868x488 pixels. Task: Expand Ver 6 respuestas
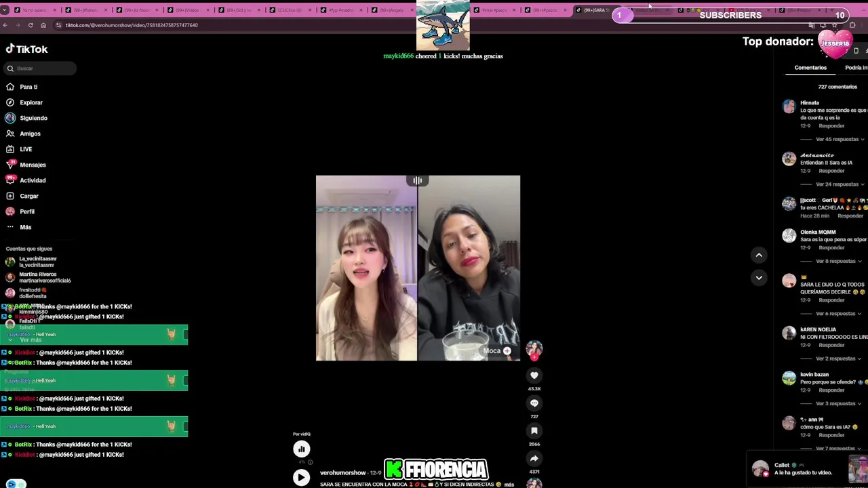pyautogui.click(x=839, y=314)
